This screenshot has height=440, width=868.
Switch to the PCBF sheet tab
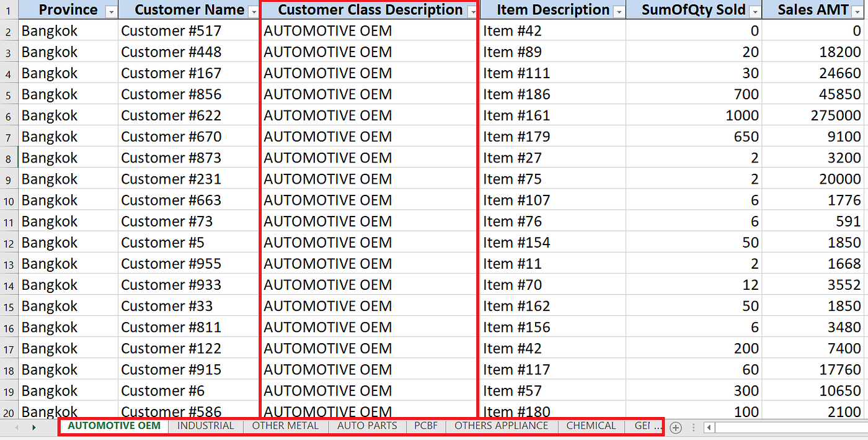click(425, 426)
